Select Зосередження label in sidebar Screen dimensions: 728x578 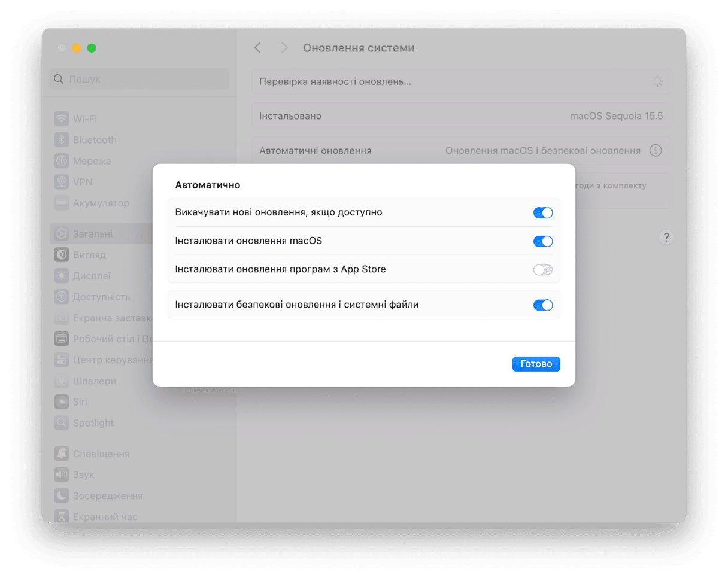point(108,496)
